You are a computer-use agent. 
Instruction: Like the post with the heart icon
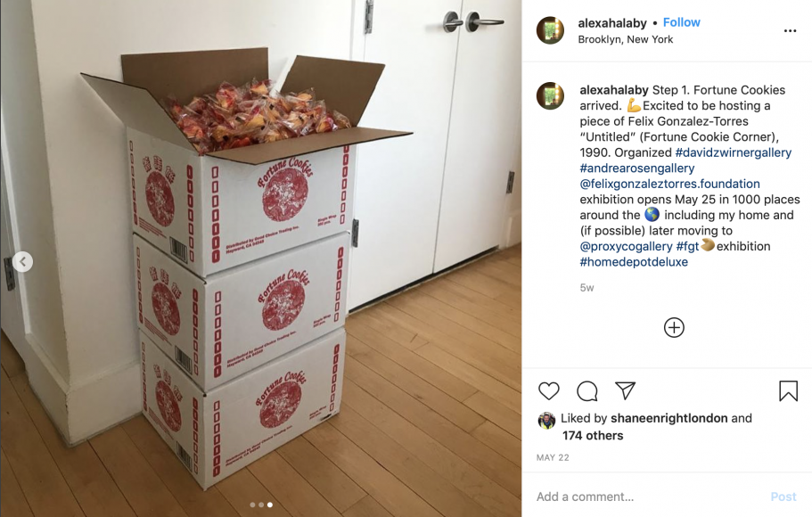[x=549, y=391]
